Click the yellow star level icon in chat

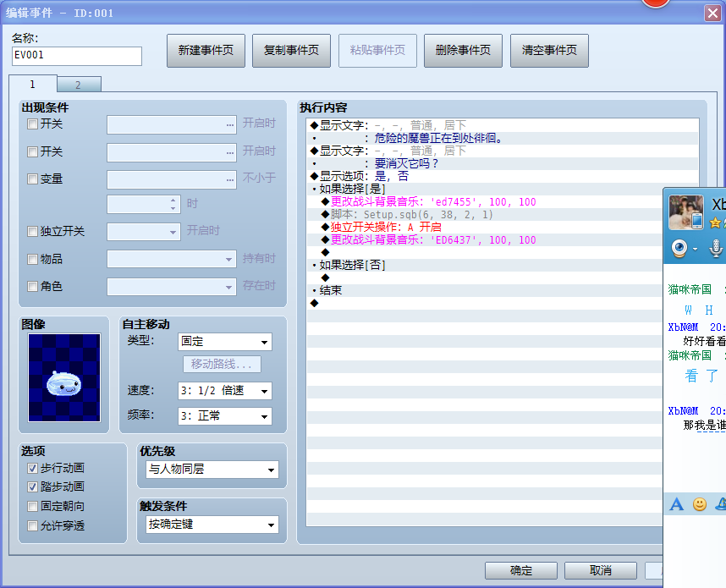(715, 223)
